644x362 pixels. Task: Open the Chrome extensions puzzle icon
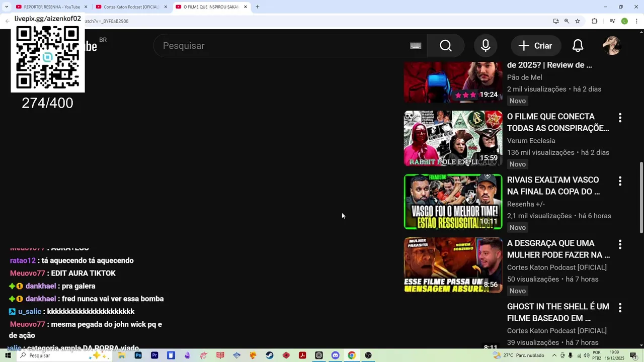(x=594, y=21)
